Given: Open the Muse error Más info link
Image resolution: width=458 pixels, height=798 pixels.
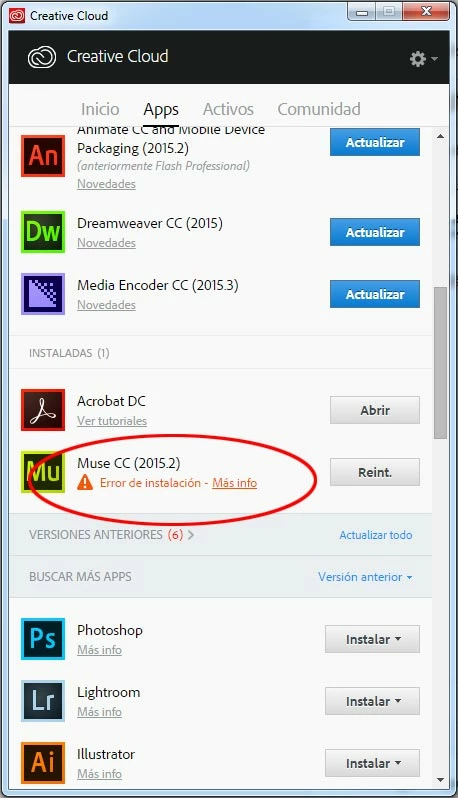Looking at the screenshot, I should [x=235, y=483].
